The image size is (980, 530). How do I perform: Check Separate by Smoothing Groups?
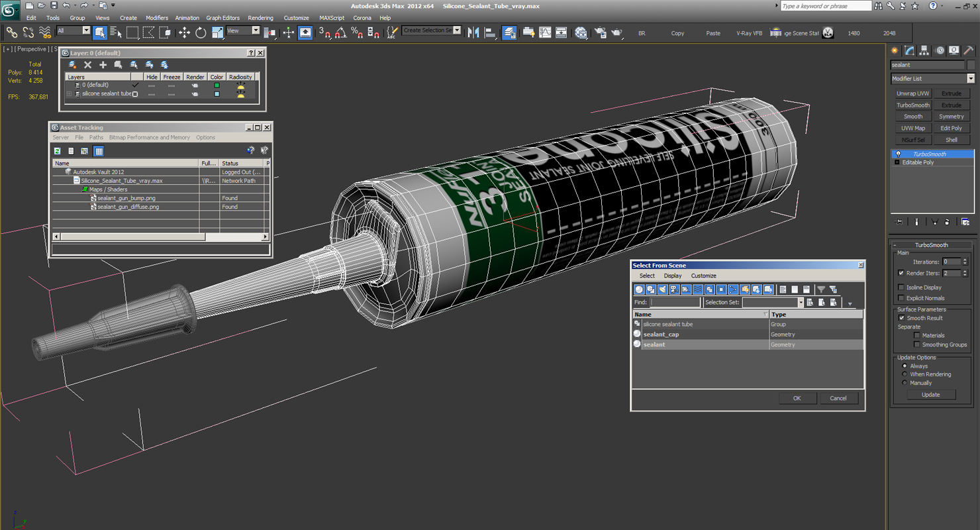(x=916, y=344)
